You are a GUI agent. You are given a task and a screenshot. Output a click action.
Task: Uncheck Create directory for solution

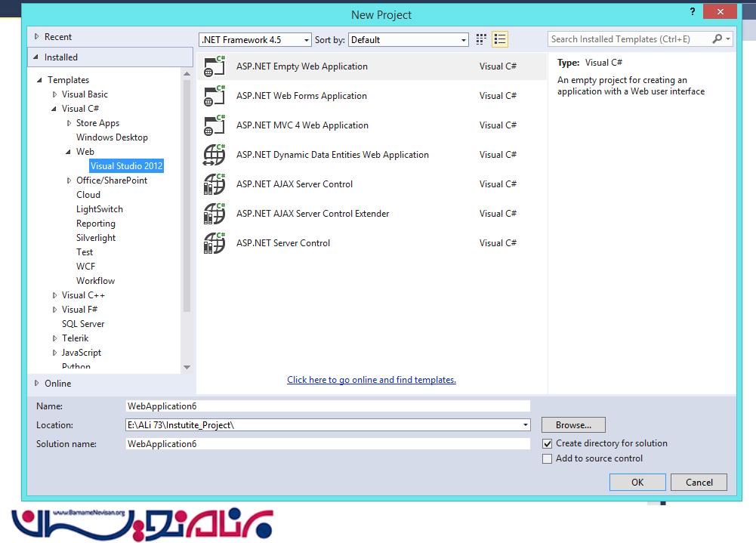548,444
